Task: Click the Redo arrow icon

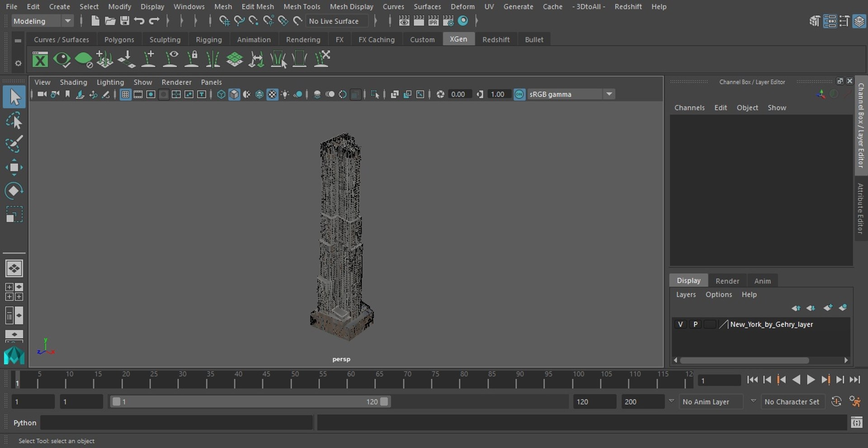Action: point(154,21)
